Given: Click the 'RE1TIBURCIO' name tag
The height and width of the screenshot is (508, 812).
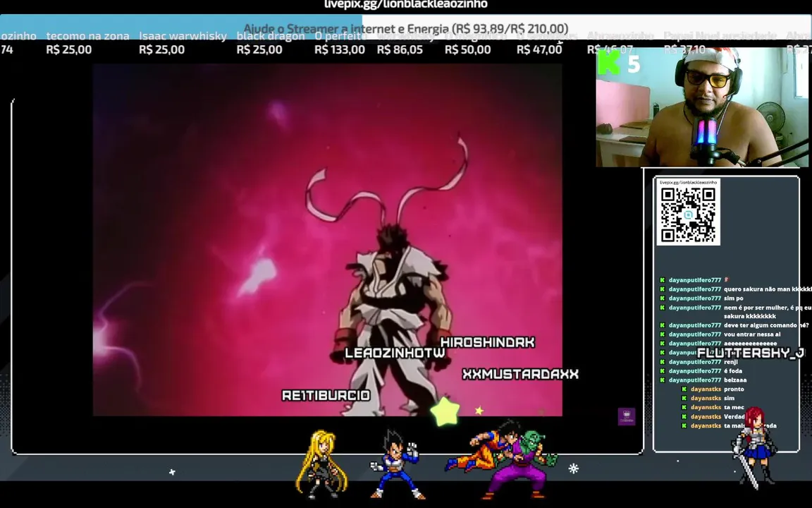Looking at the screenshot, I should tap(326, 396).
